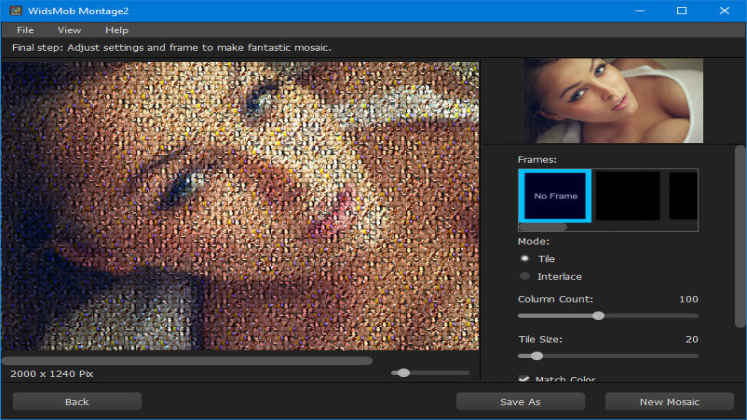The image size is (747, 420).
Task: Click the settings panel vertical scrollbar
Action: [x=740, y=235]
